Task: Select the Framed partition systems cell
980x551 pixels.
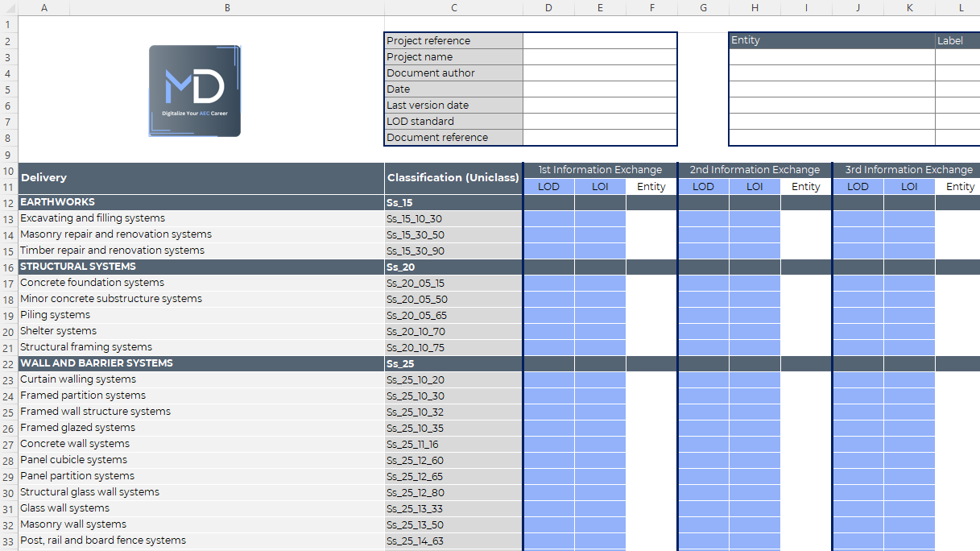Action: pyautogui.click(x=201, y=396)
